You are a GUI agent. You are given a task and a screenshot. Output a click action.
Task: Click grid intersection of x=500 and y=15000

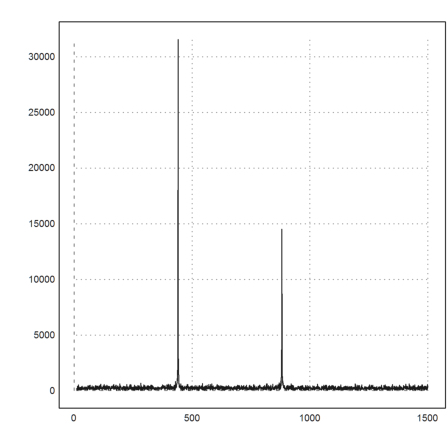192,224
